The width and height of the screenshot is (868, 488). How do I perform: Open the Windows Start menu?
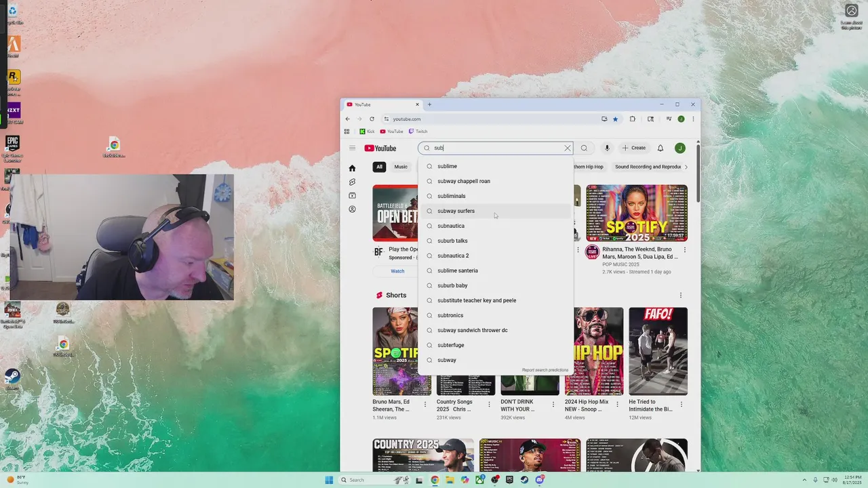pos(329,480)
